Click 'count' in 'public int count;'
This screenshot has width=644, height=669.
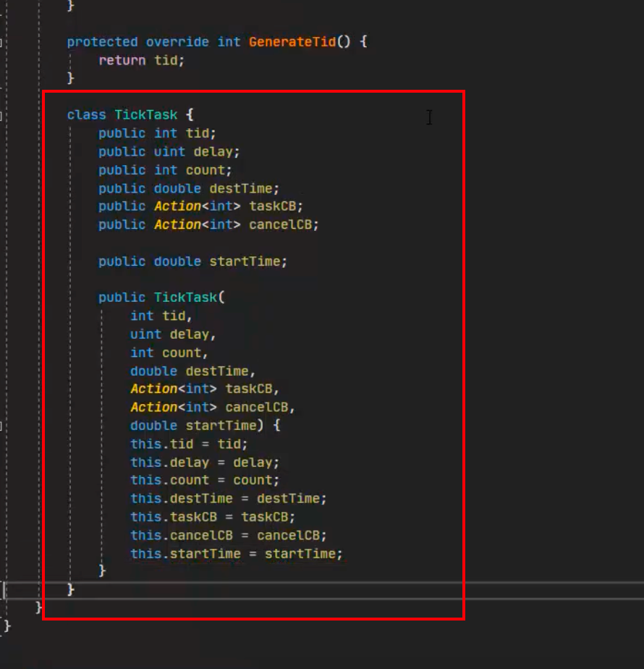click(x=205, y=170)
